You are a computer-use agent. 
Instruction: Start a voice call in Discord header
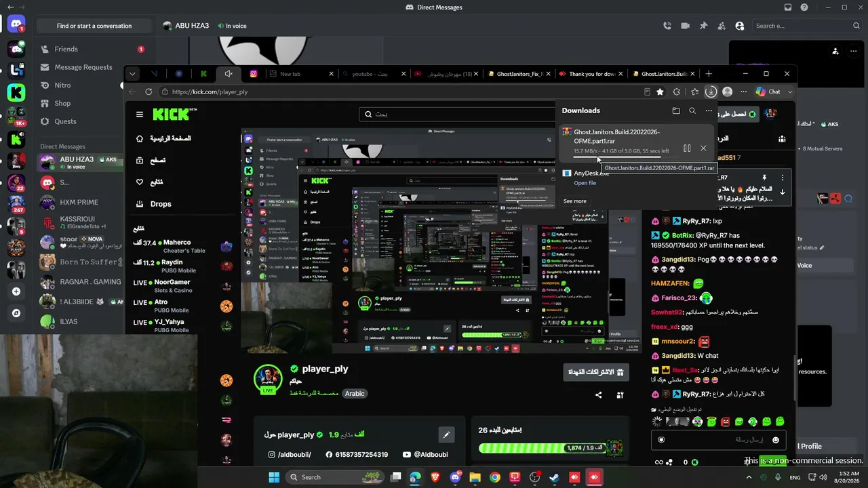point(667,26)
